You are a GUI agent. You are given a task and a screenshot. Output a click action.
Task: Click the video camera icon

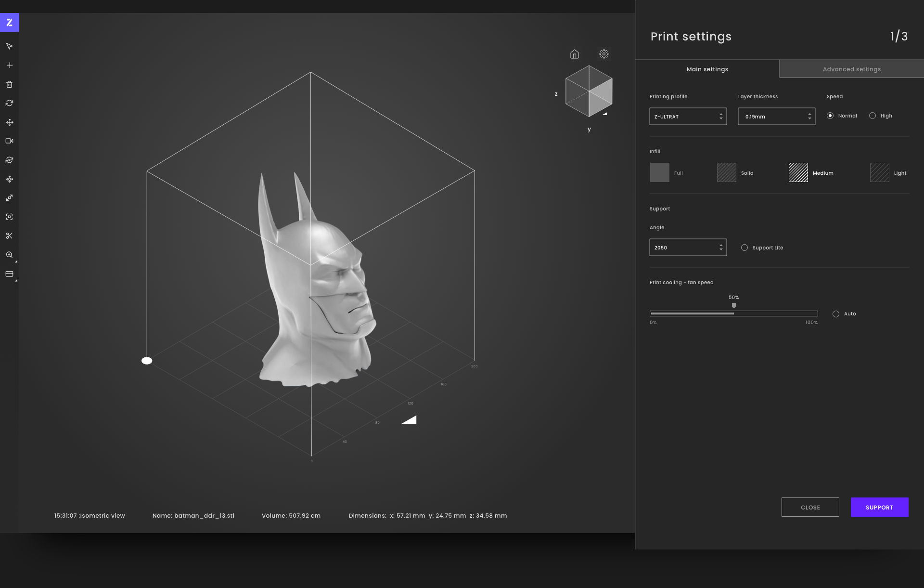(x=9, y=141)
